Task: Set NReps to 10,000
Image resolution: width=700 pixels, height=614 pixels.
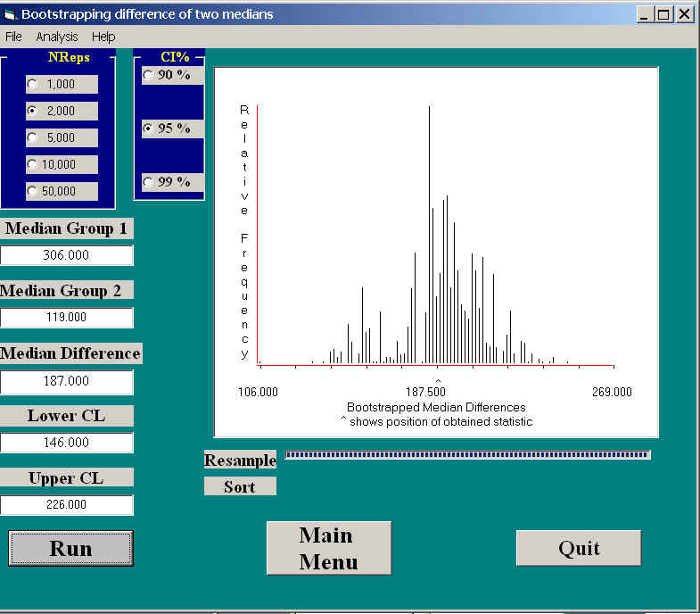Action: [33, 165]
